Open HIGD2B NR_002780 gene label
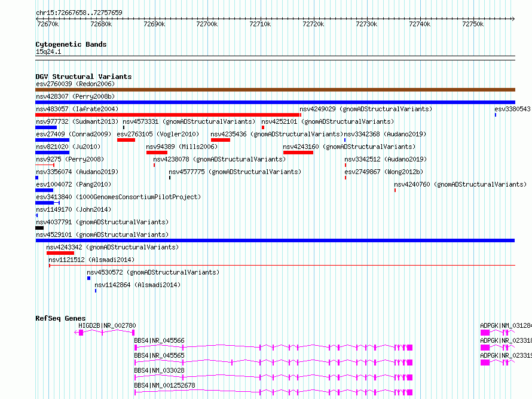532x399 pixels. [x=107, y=325]
